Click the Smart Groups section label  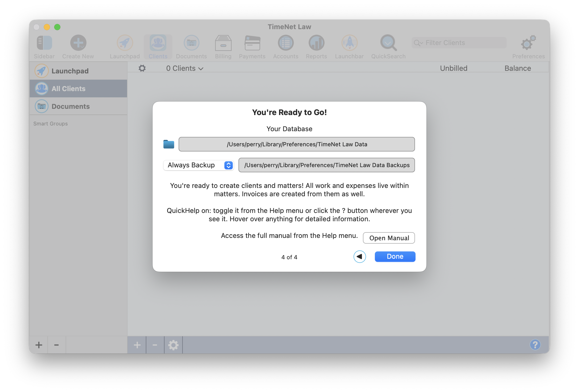[x=51, y=124]
